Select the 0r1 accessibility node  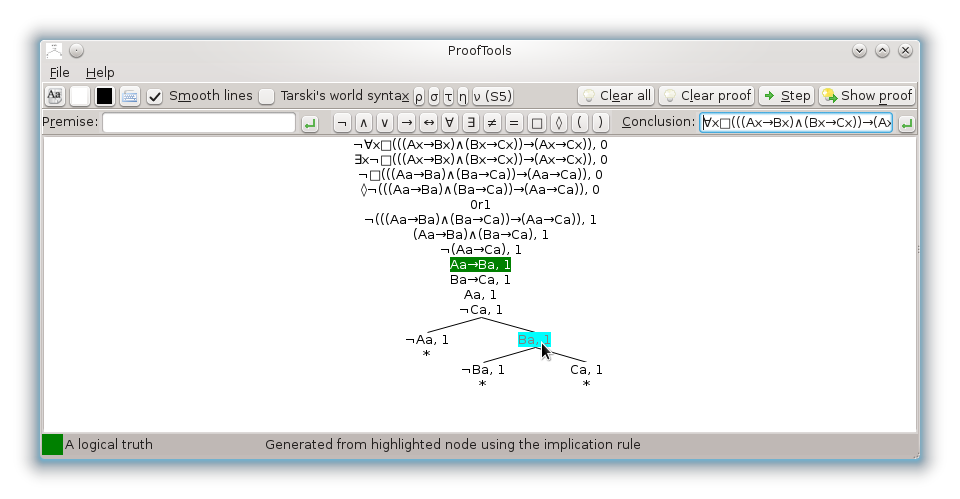pyautogui.click(x=480, y=204)
